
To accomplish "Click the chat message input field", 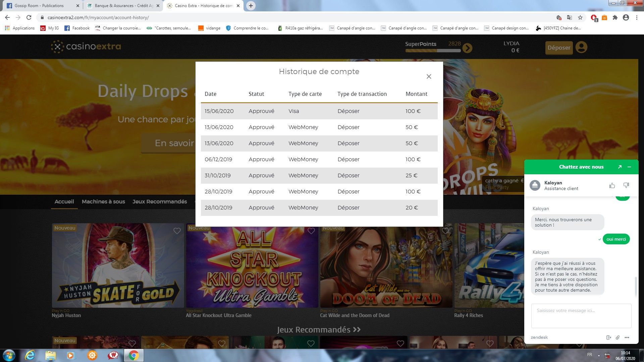I will point(581,316).
